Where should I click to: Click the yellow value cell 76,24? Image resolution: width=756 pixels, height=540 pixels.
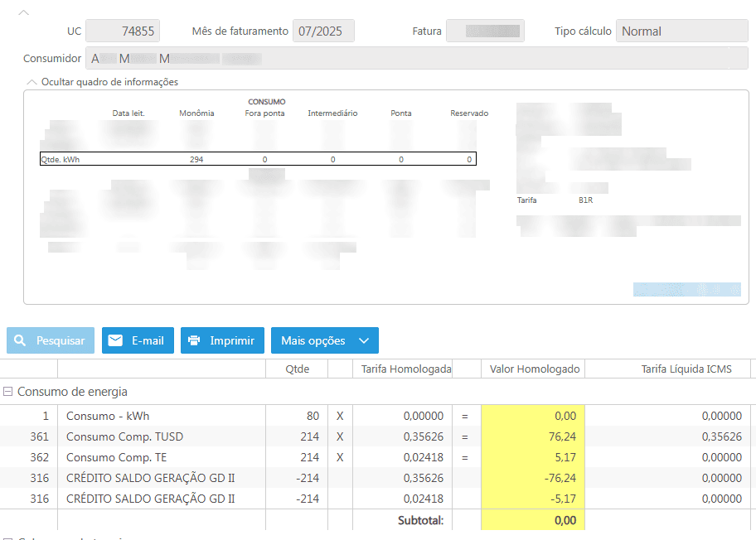(533, 436)
